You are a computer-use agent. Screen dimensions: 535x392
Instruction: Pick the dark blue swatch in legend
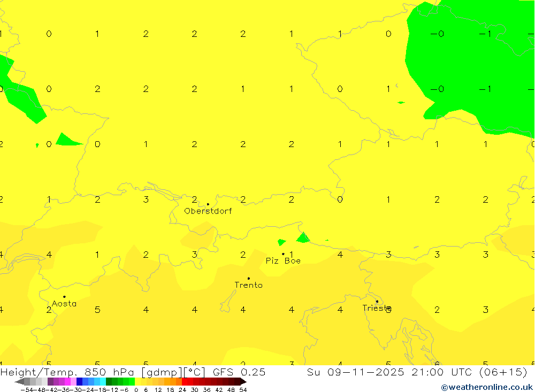(80, 382)
